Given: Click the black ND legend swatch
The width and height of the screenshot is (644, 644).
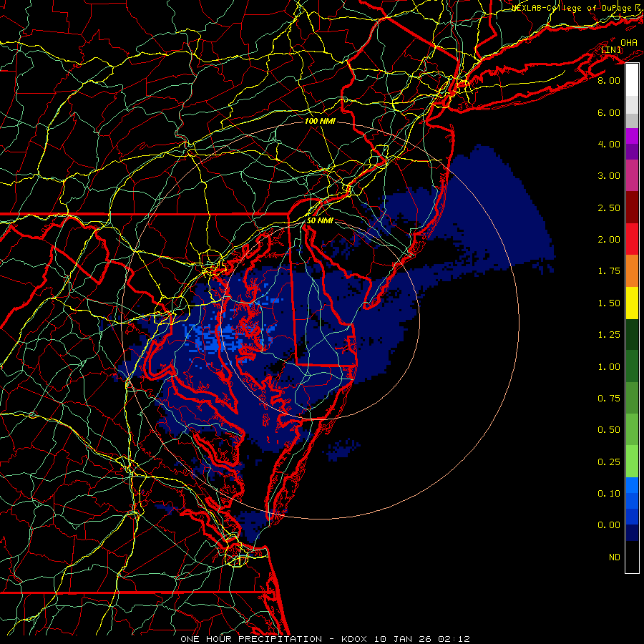Looking at the screenshot, I should 632,557.
